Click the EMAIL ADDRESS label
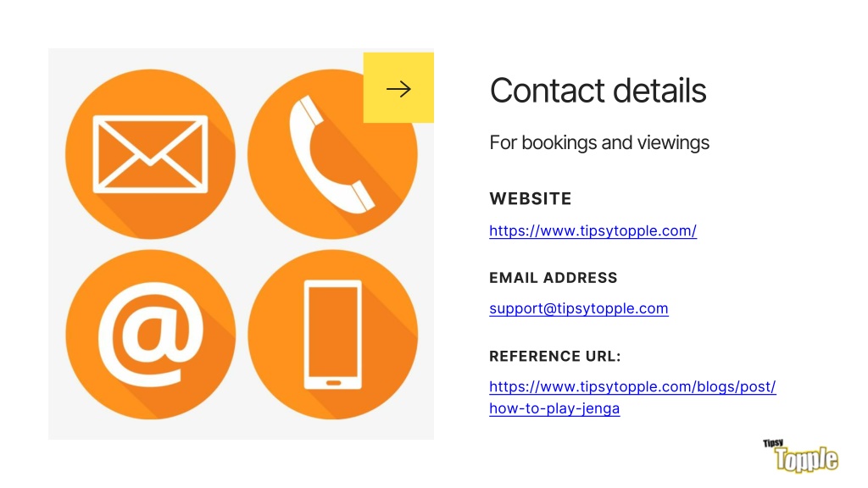Image resolution: width=868 pixels, height=488 pixels. click(x=553, y=278)
